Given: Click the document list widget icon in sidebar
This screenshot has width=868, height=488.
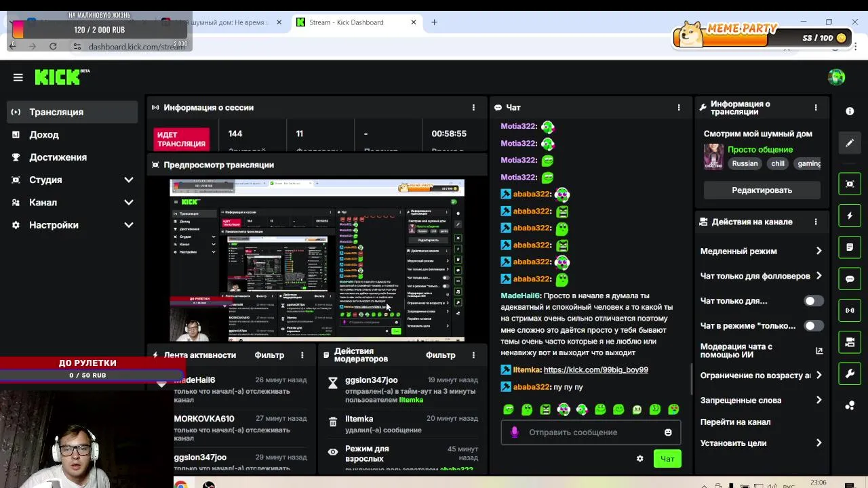Looking at the screenshot, I should click(850, 247).
